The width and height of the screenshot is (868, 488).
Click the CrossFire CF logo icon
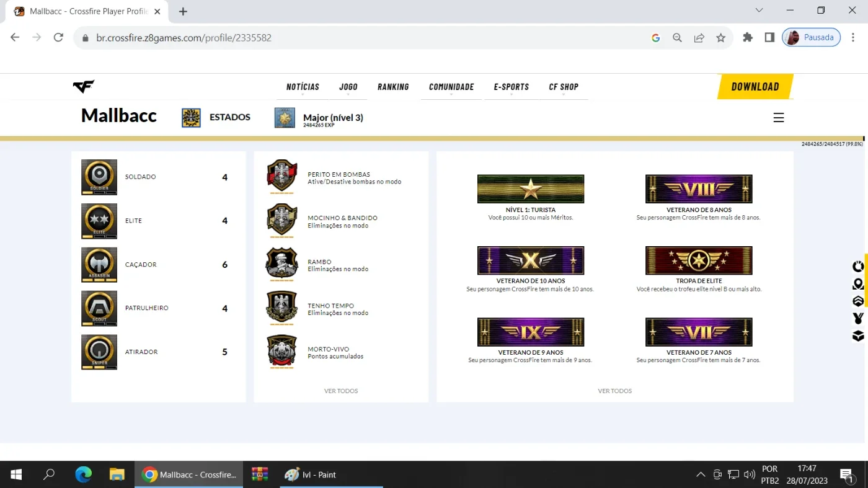pyautogui.click(x=84, y=87)
